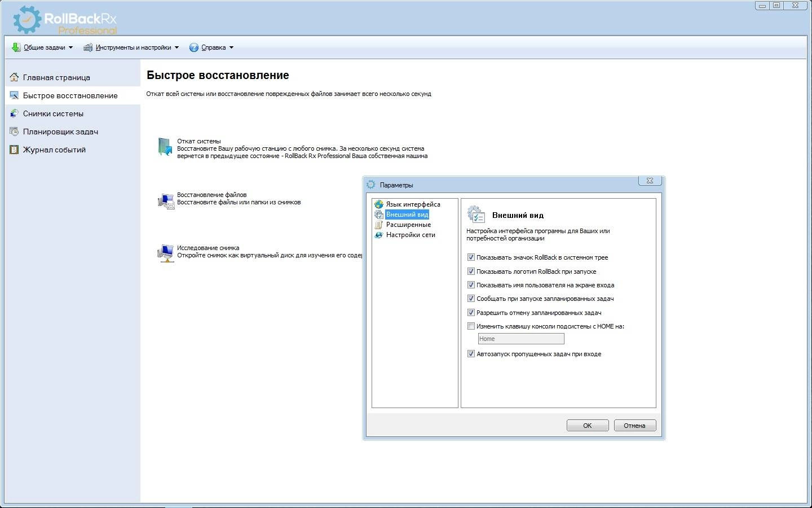Viewport: 812px width, 508px height.
Task: Toggle Сообщать при запуске запланированных задач
Action: coord(471,299)
